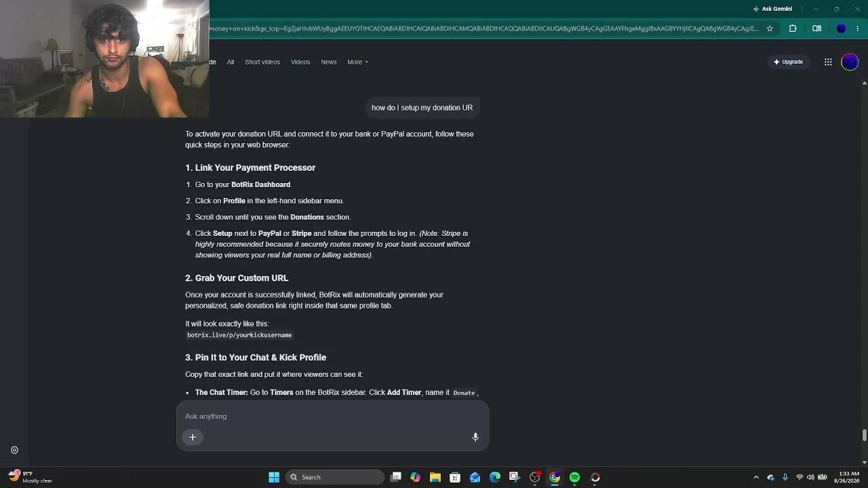868x488 pixels.
Task: Click the taskbar Search box
Action: (x=335, y=477)
